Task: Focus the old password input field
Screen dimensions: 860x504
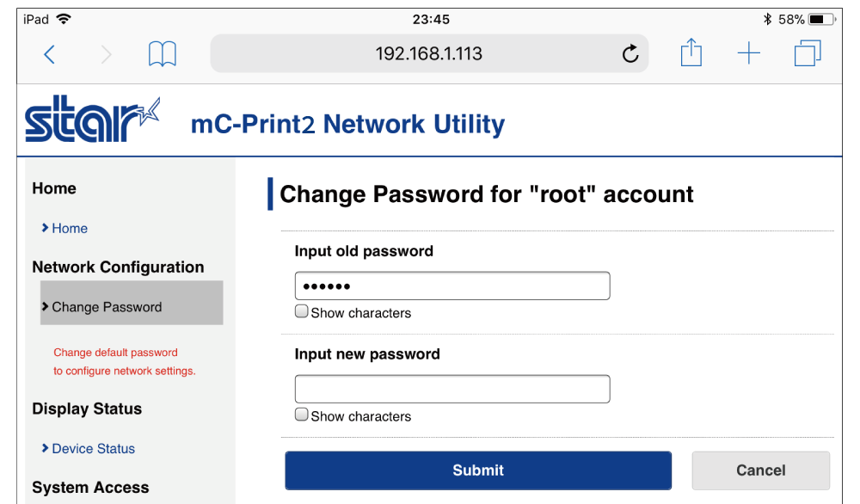Action: click(452, 286)
